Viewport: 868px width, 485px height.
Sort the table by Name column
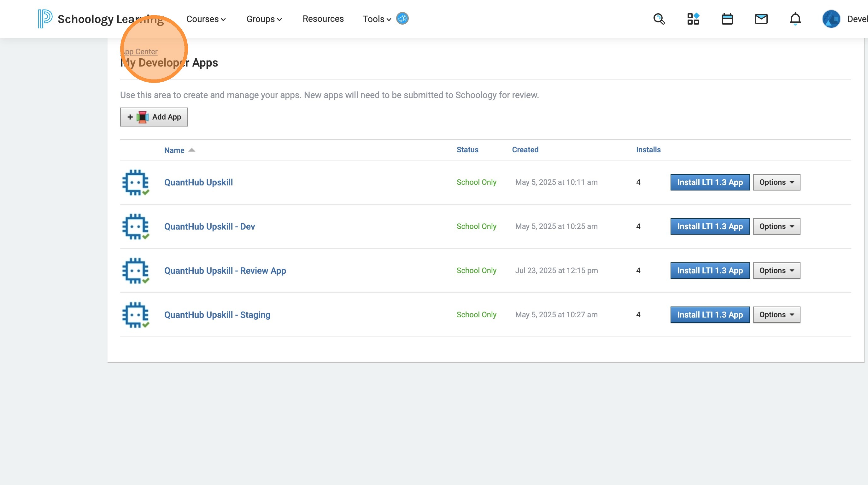[x=174, y=150]
